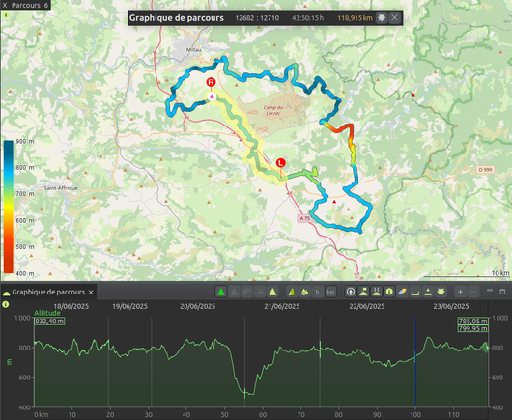Click the 22/06/2025 date label

pyautogui.click(x=367, y=306)
